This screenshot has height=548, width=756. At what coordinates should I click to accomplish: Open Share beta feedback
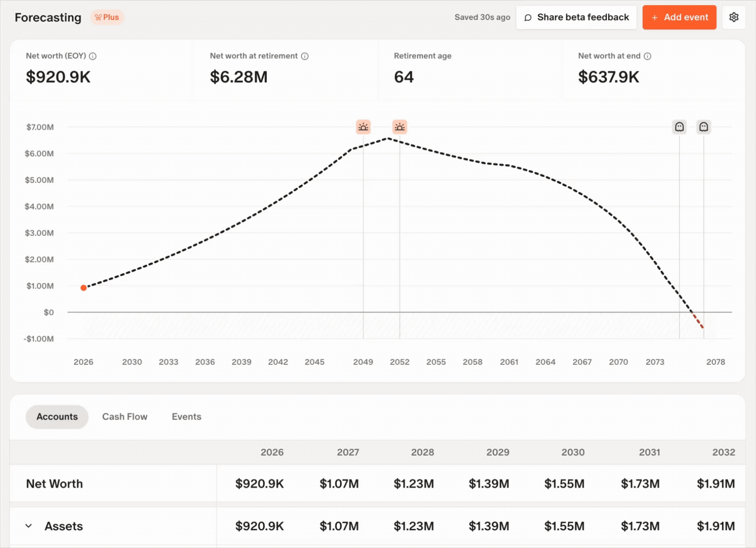576,17
